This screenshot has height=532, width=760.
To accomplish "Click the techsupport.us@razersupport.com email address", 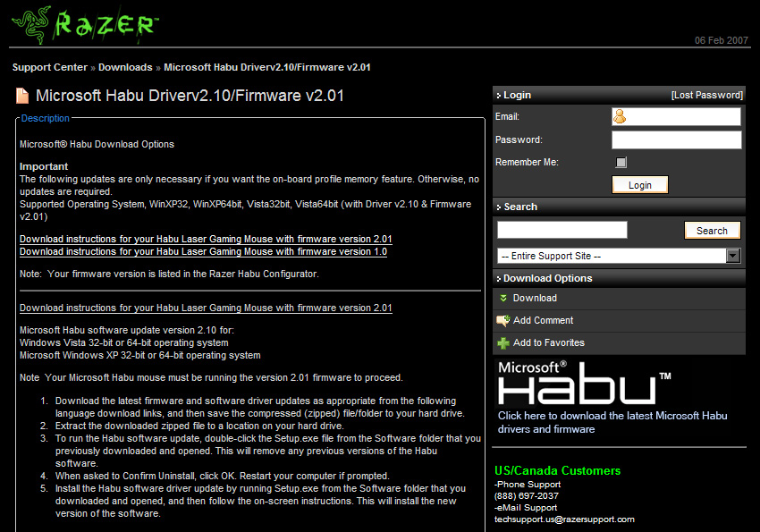I will [x=564, y=519].
